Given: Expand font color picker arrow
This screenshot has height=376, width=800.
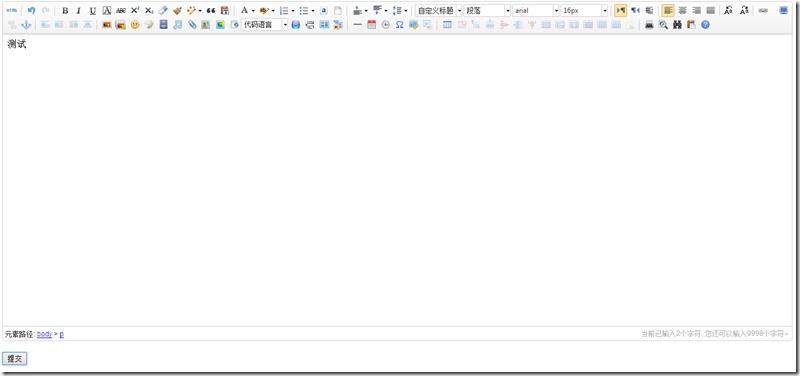Looking at the screenshot, I should click(x=253, y=10).
